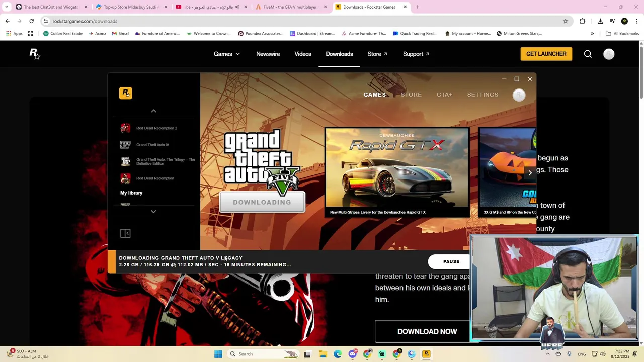Go back in browser
Image resolution: width=644 pixels, height=362 pixels.
(7, 21)
